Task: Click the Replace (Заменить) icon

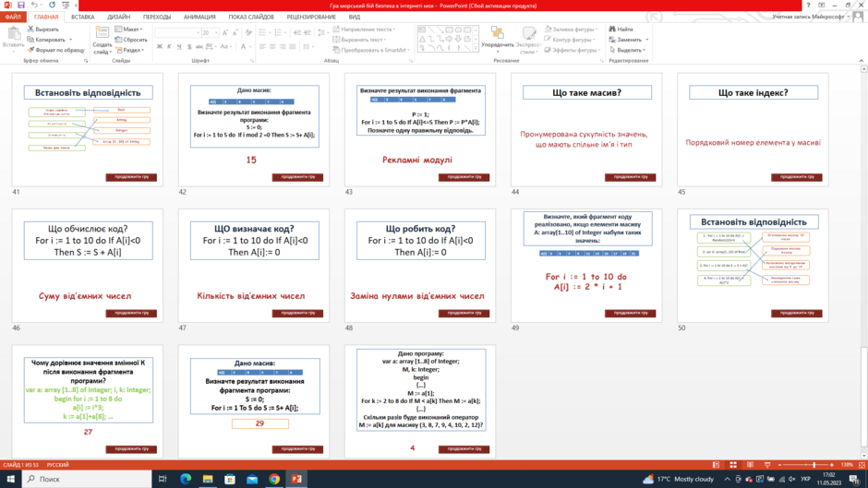Action: [612, 40]
